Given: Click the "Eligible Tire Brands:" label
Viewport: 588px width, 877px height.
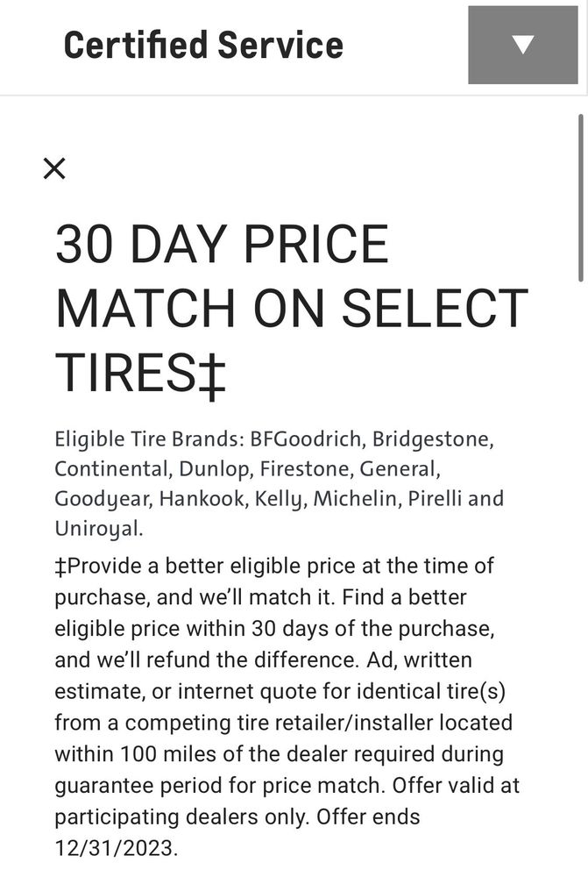Looking at the screenshot, I should tap(148, 438).
